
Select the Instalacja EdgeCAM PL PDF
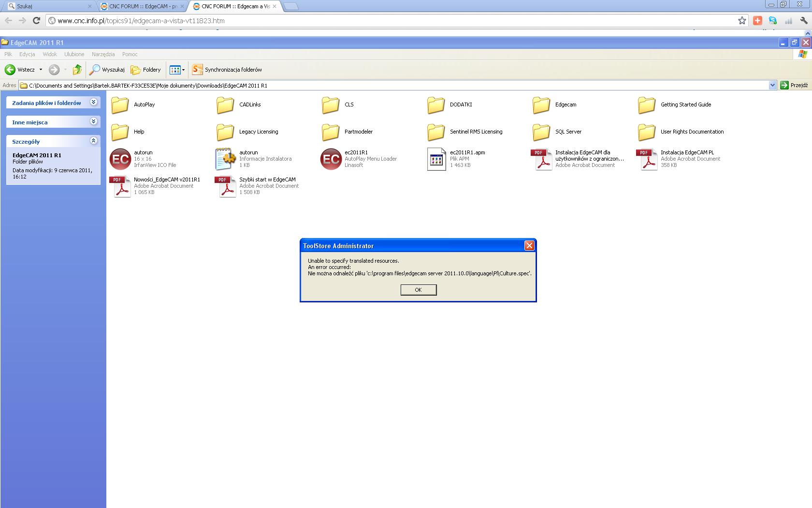pyautogui.click(x=679, y=159)
